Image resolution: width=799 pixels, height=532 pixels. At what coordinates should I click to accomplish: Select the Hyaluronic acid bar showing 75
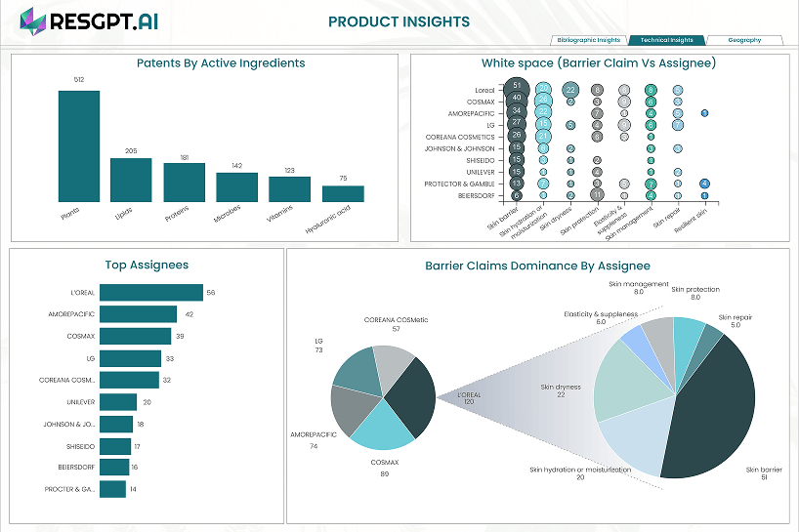(x=343, y=194)
